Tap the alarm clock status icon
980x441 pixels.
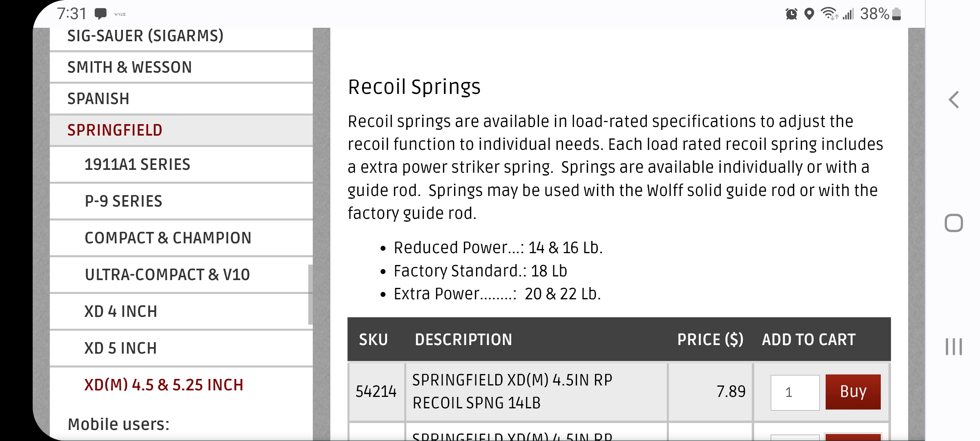[791, 14]
